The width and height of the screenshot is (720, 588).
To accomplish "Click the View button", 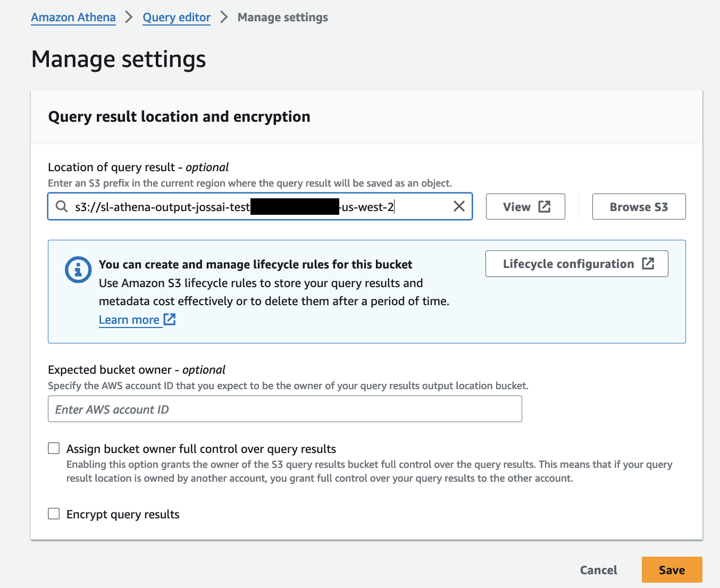I will [525, 207].
